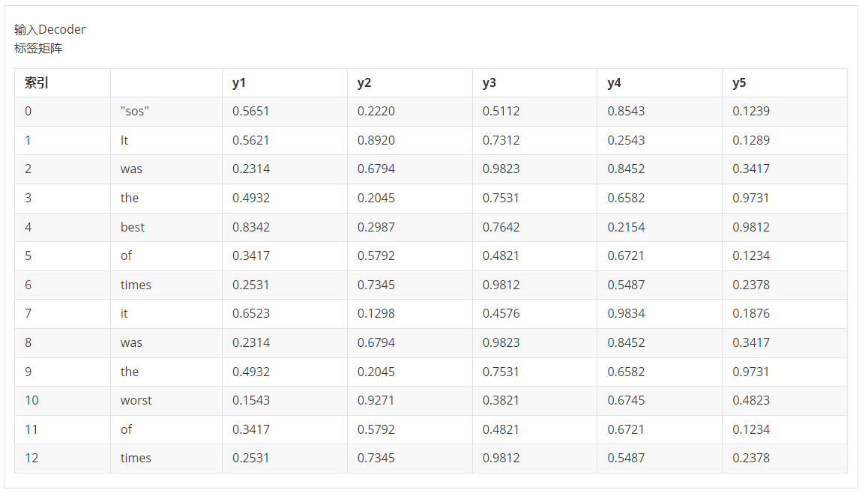The width and height of the screenshot is (868, 496).
Task: Click the y4 column header
Action: [615, 83]
